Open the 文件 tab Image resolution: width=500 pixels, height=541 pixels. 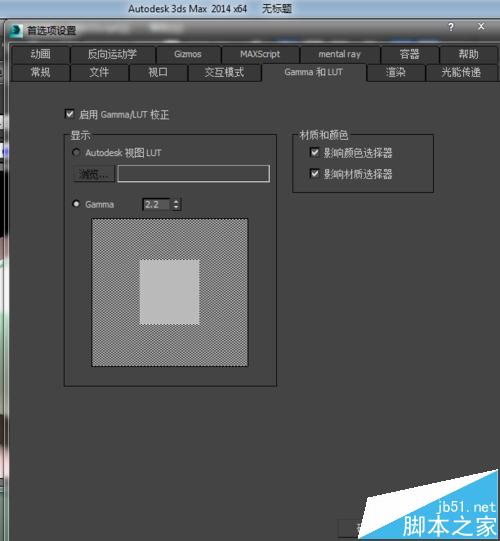point(99,72)
